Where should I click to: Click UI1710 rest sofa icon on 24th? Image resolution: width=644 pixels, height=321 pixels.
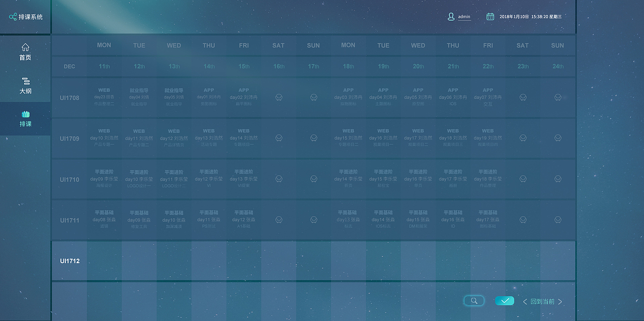(557, 179)
